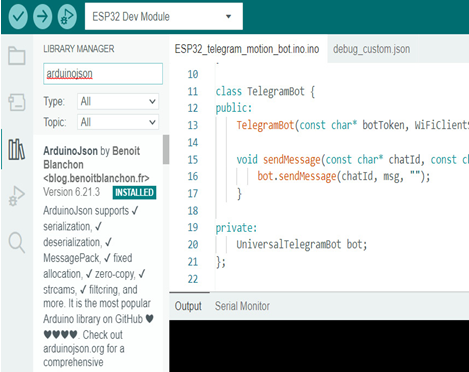Click line number 20 in the gutter

point(193,245)
